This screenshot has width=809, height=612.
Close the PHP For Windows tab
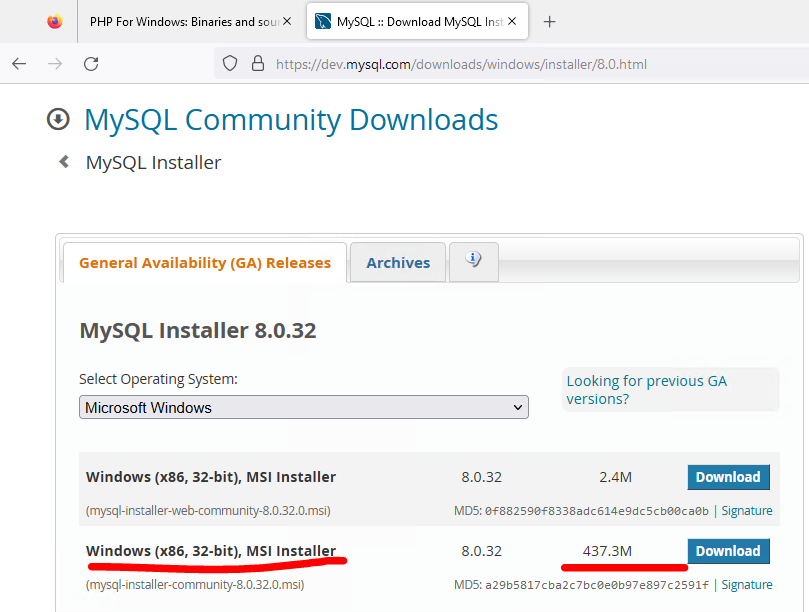click(x=287, y=21)
